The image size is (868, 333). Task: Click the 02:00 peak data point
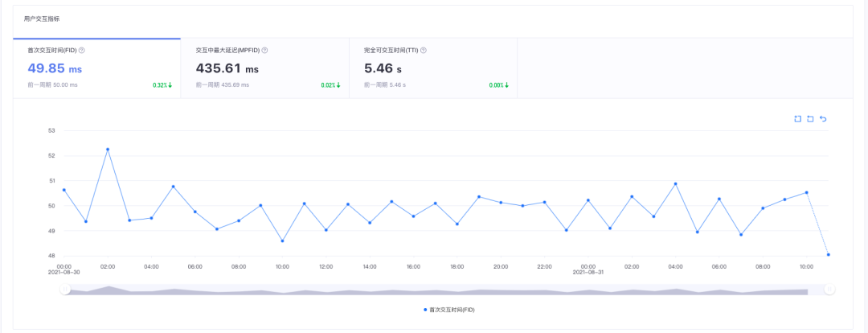108,149
